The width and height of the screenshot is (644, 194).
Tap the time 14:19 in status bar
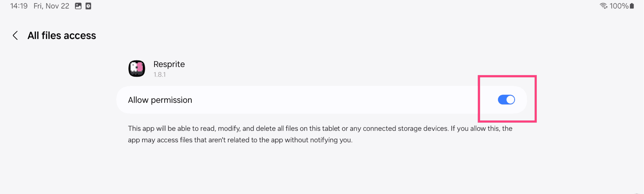(18, 6)
